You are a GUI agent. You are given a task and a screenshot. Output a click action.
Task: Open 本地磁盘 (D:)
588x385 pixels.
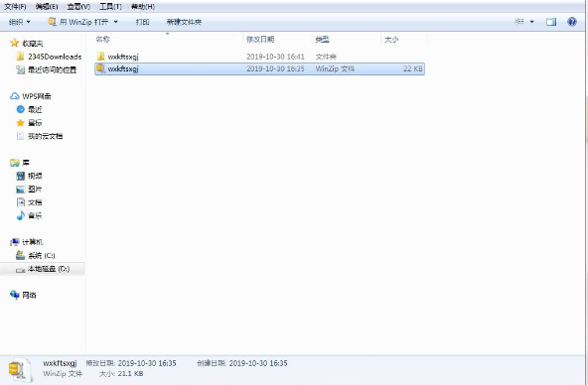pyautogui.click(x=49, y=269)
